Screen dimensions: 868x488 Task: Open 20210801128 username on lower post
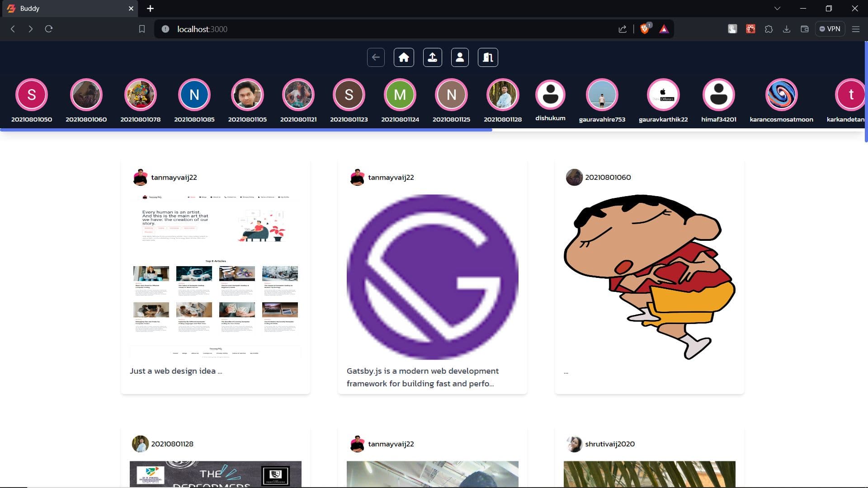172,444
